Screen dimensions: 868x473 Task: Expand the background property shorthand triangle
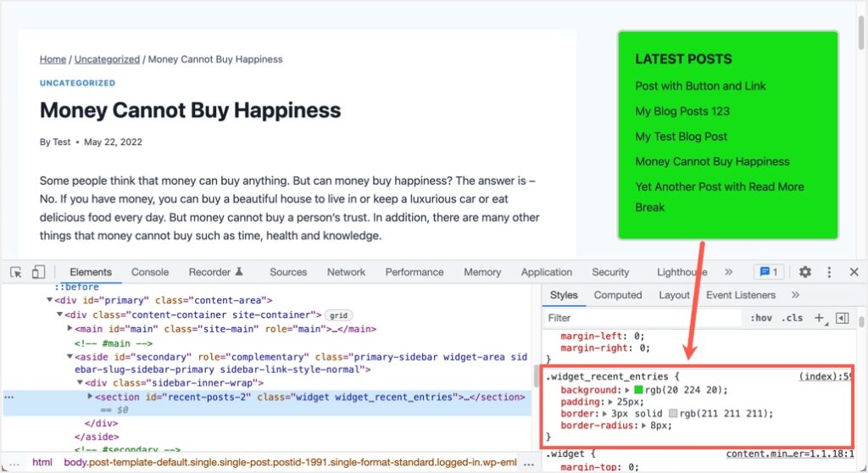(x=627, y=389)
